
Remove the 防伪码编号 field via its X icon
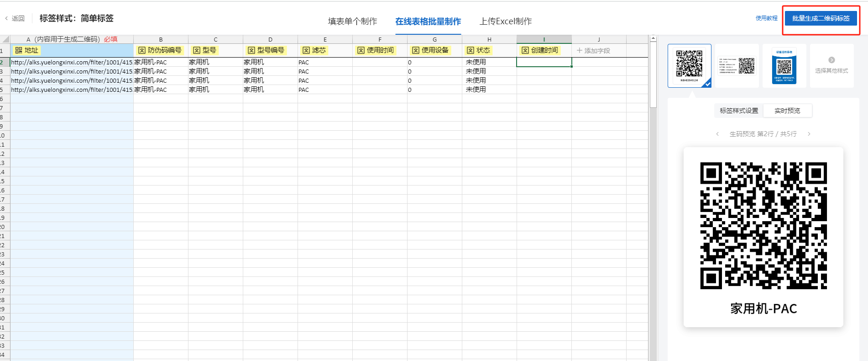tap(142, 50)
